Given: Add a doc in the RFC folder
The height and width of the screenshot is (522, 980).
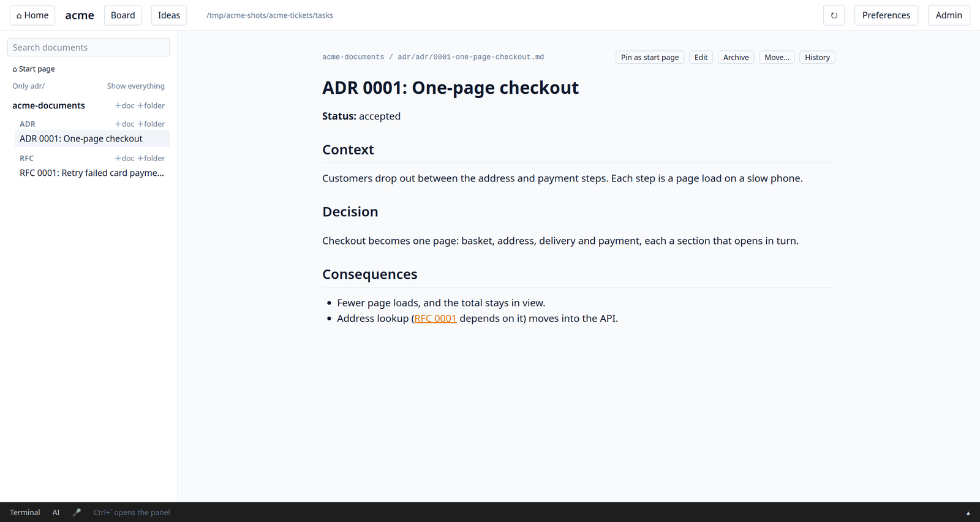Looking at the screenshot, I should 124,158.
